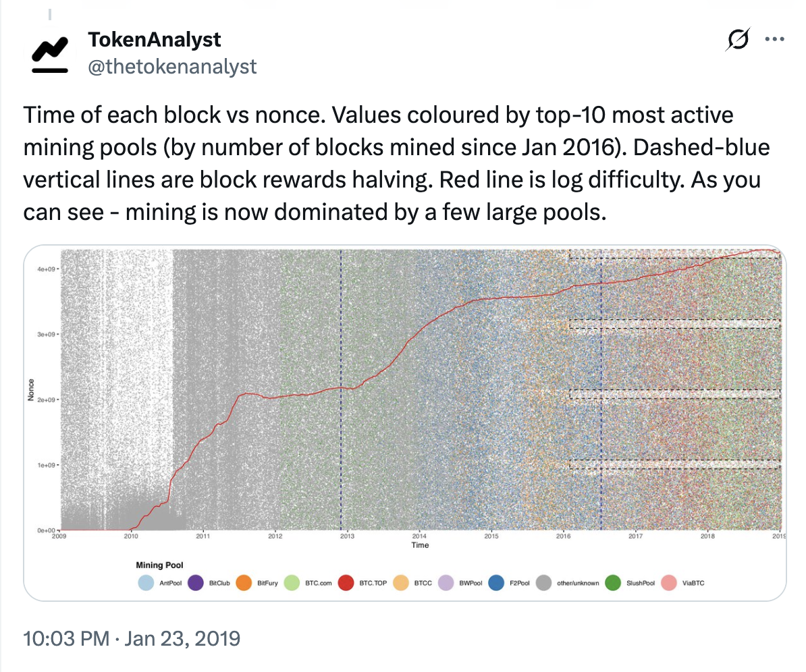Open the affiliate badge icon beside the tweet
The width and height of the screenshot is (806, 672).
pos(738,39)
